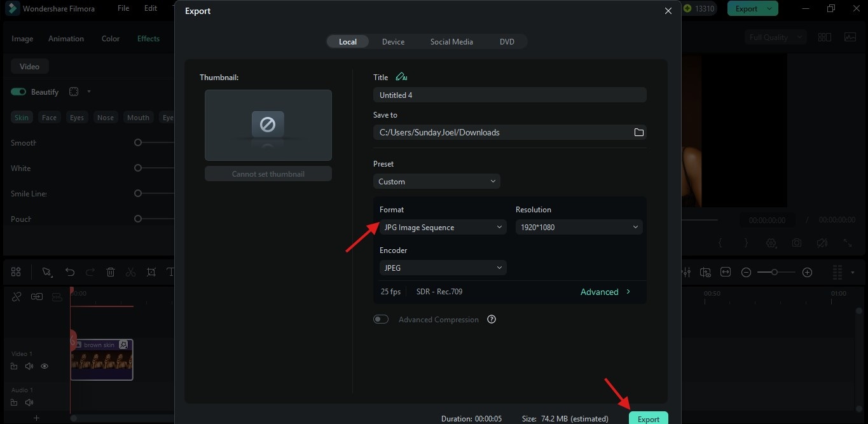Viewport: 868px width, 424px height.
Task: Open the Format dropdown showing JPG Image Sequence
Action: (443, 227)
